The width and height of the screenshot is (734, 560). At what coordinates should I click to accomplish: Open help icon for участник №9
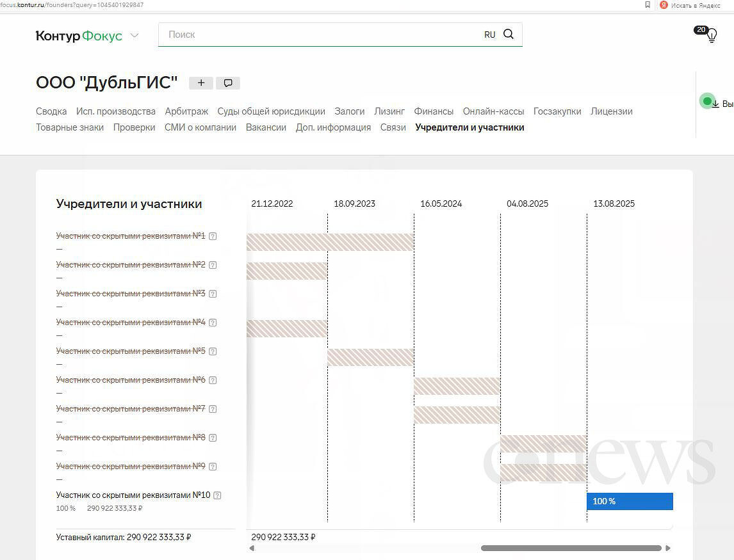pyautogui.click(x=213, y=467)
